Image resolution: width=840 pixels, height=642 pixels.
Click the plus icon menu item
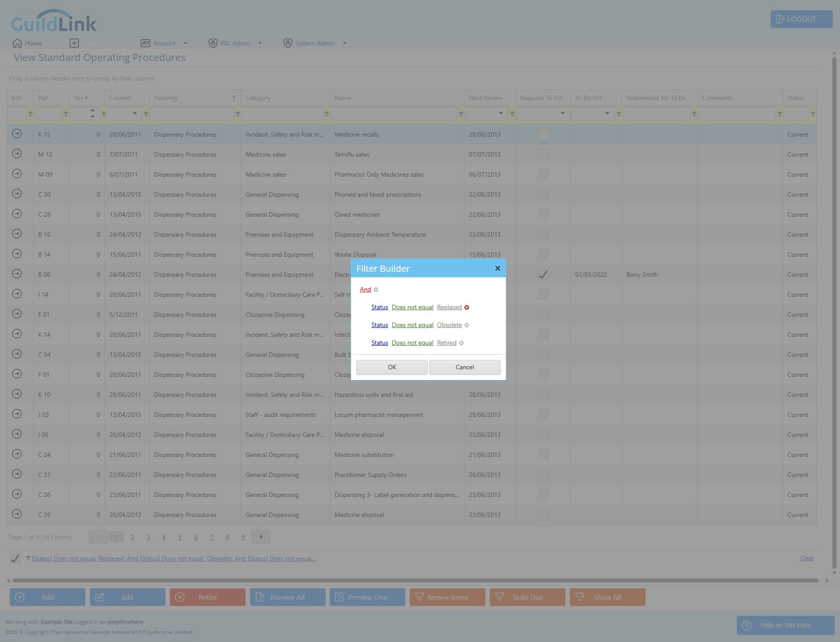point(74,43)
